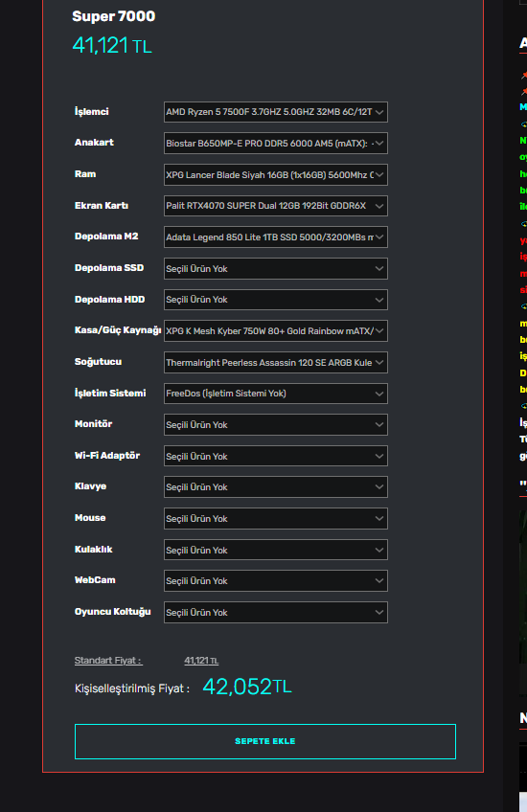This screenshot has height=812, width=527.
Task: Open the Klavye dropdown
Action: [276, 486]
